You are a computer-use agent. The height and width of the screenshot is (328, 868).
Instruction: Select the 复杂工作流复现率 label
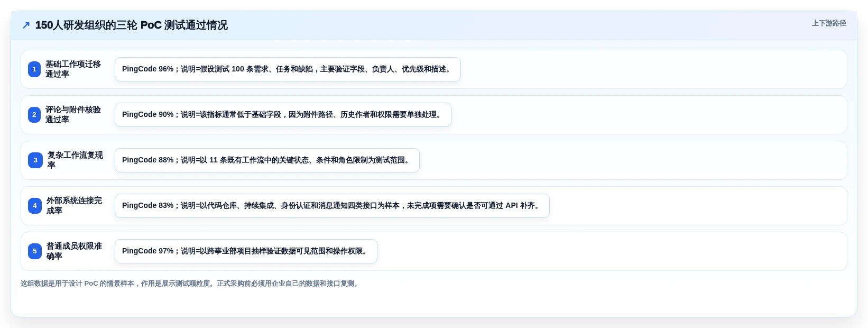point(75,160)
